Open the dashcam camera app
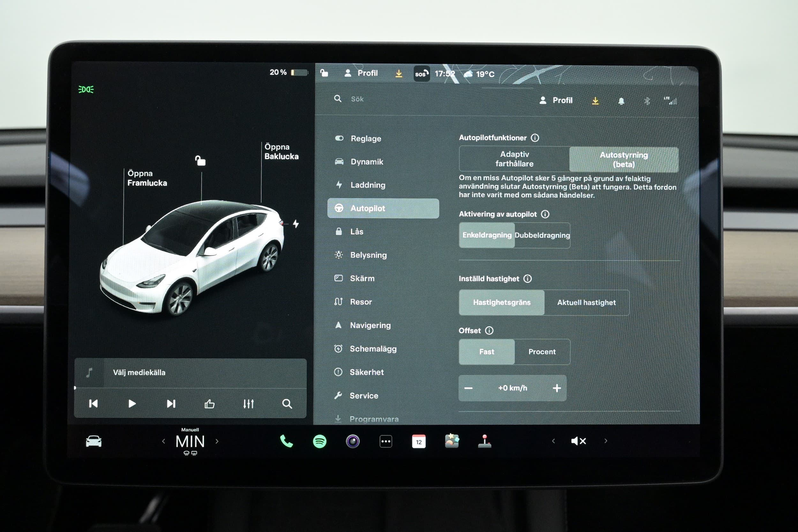798x532 pixels. [352, 441]
